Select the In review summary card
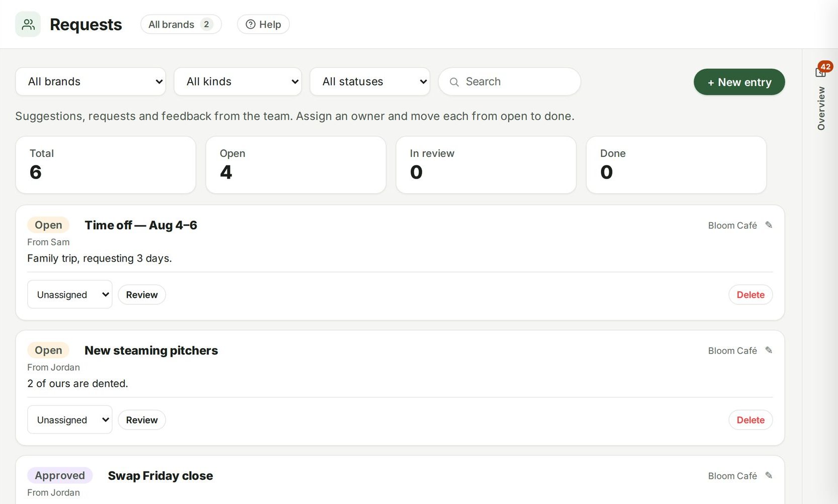838x504 pixels. click(x=486, y=165)
